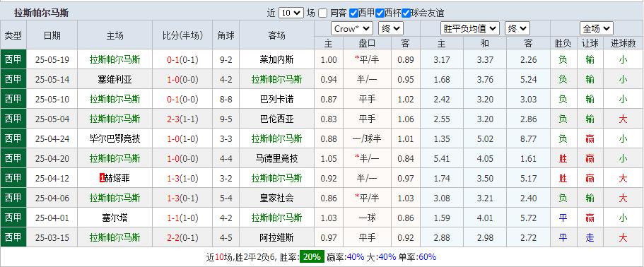Click the 进球数 column header

pyautogui.click(x=623, y=43)
